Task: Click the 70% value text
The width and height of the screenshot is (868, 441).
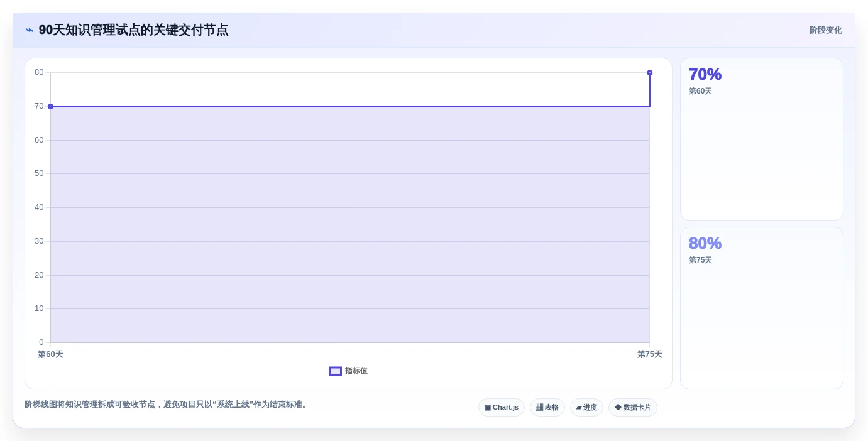Action: tap(705, 75)
